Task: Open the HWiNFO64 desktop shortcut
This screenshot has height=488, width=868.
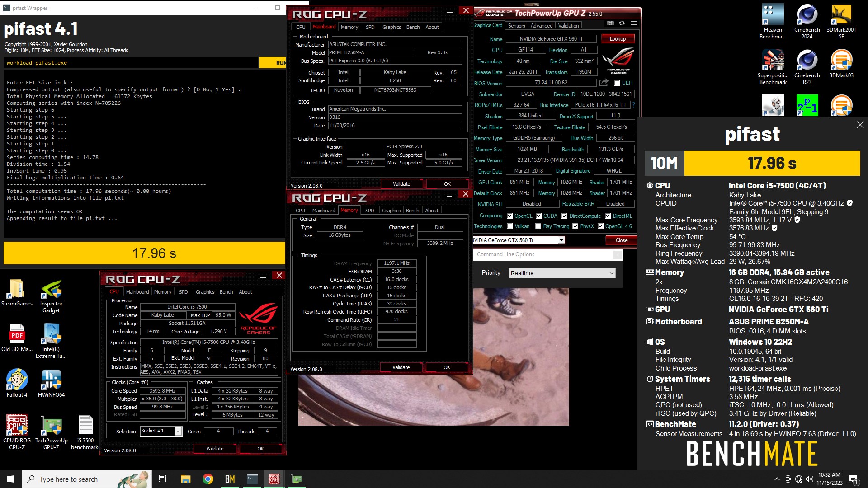Action: pyautogui.click(x=51, y=383)
